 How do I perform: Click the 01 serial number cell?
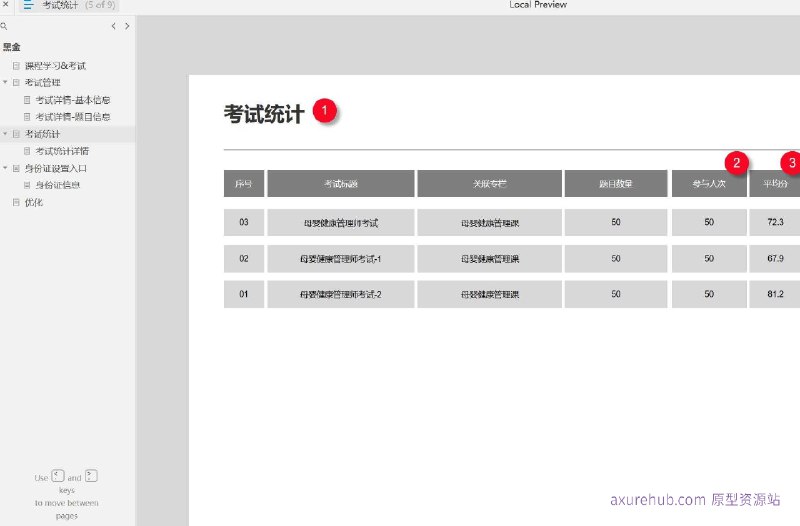(x=244, y=294)
